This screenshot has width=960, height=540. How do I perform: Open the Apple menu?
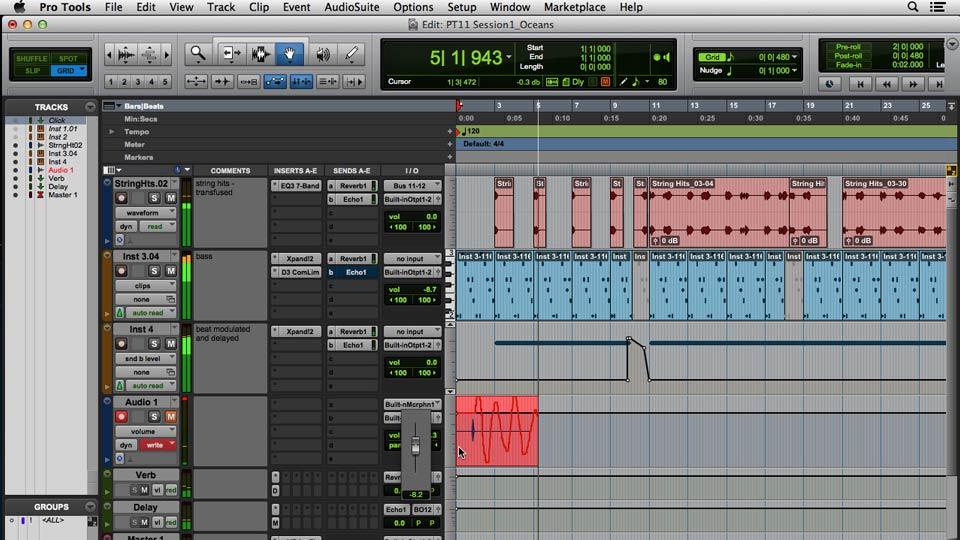click(x=19, y=7)
